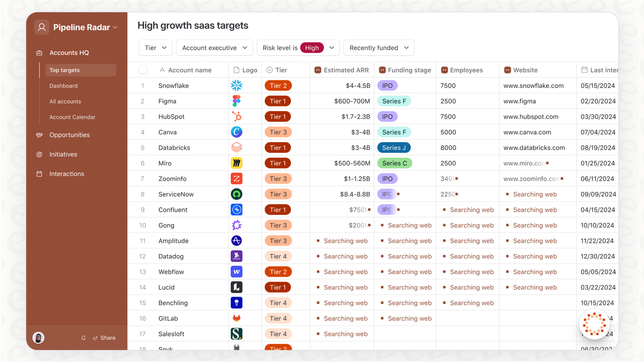Expand the Account executive filter
Image resolution: width=644 pixels, height=362 pixels.
(214, 48)
